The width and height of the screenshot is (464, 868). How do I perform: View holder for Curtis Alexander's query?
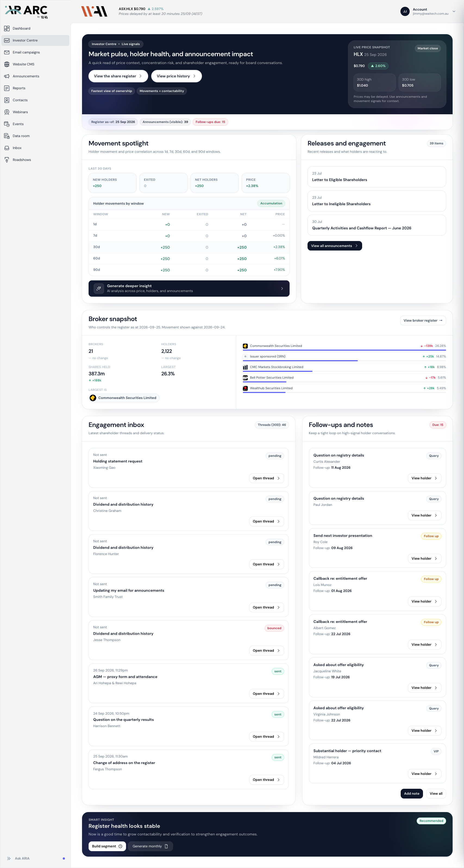coord(424,478)
